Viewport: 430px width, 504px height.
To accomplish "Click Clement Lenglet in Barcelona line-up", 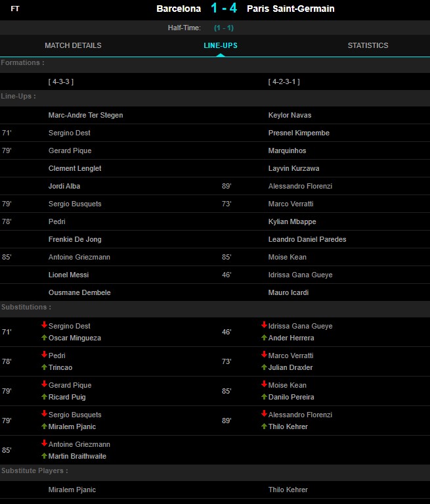I will (x=75, y=168).
